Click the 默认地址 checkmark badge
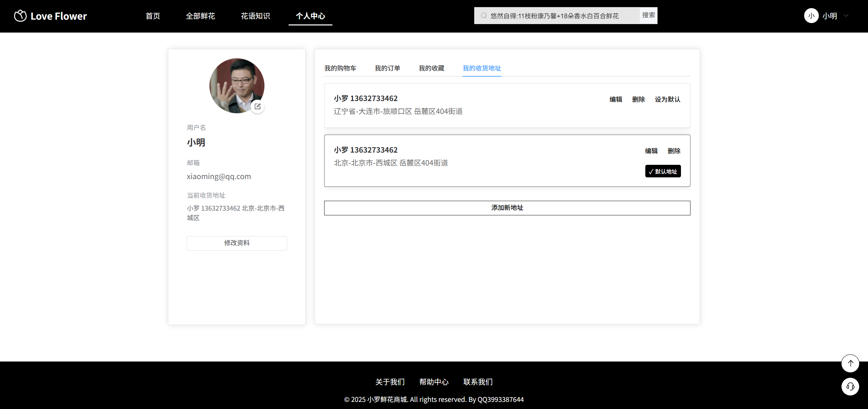The image size is (868, 409). (663, 171)
